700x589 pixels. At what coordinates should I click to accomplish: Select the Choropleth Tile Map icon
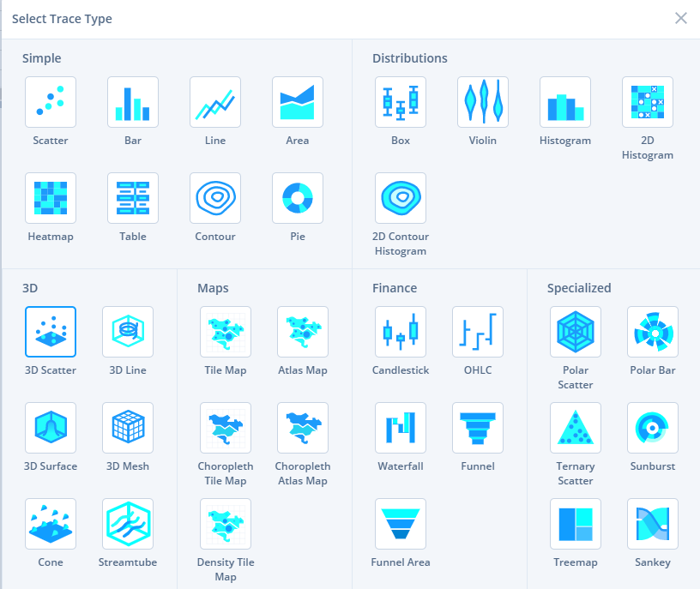coord(226,428)
